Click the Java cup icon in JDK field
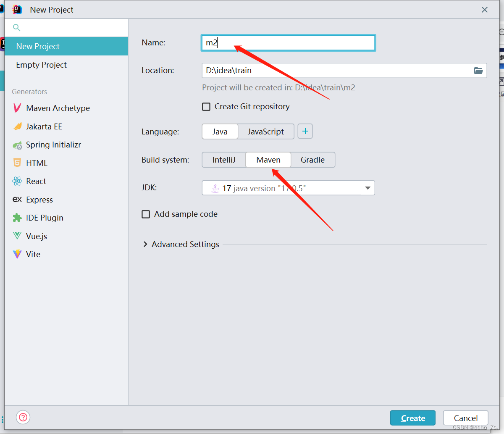Screen dimensions: 504x434 pos(215,188)
